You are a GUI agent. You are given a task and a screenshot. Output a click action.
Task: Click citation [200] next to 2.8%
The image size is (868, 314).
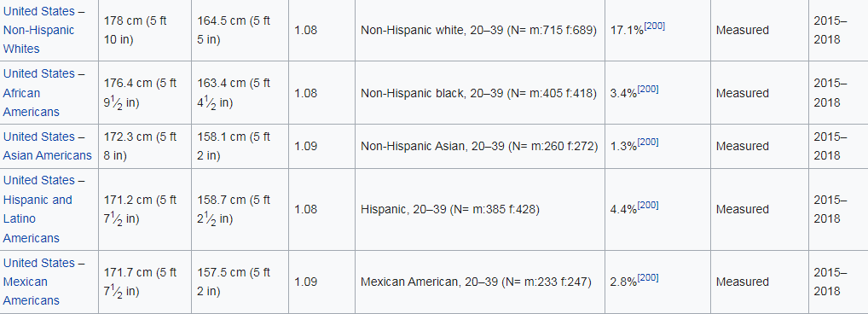[x=648, y=277]
